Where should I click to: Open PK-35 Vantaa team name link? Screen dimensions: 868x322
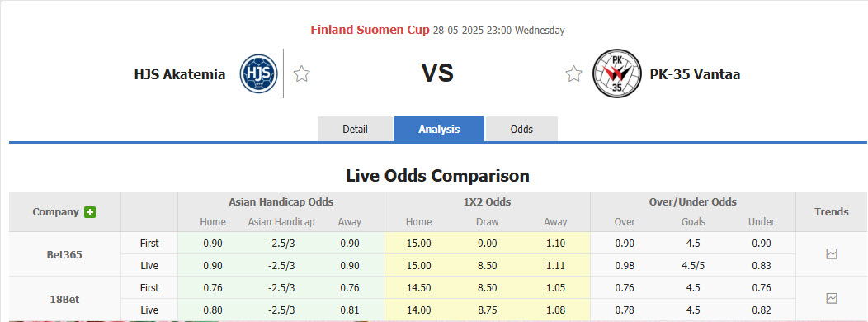695,74
